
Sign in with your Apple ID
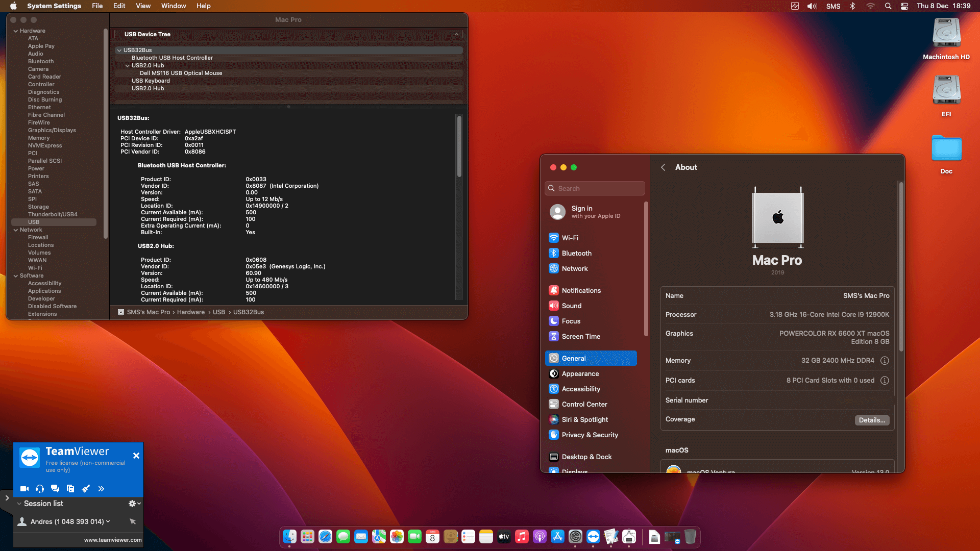592,212
